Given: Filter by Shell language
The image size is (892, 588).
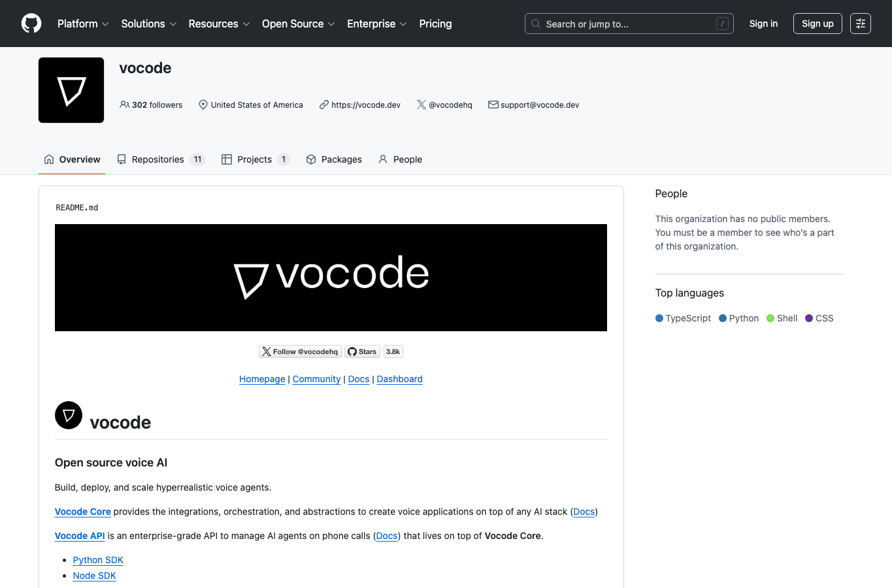Looking at the screenshot, I should pos(782,318).
